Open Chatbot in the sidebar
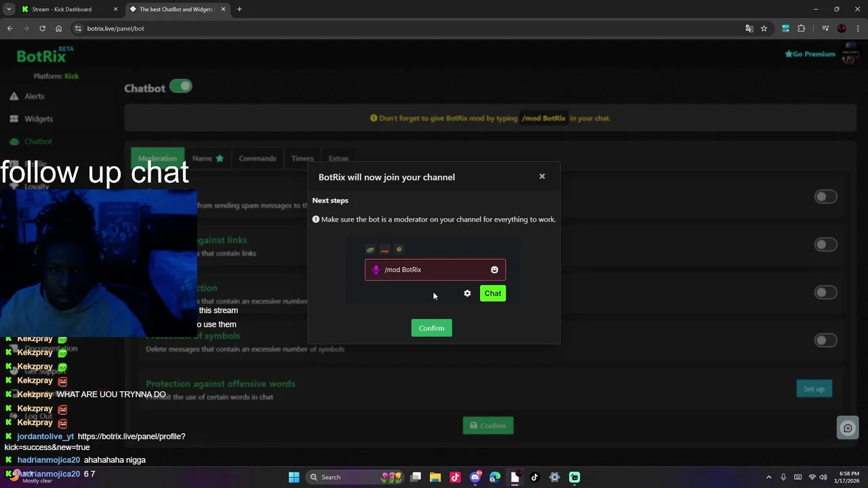The height and width of the screenshot is (488, 868). coord(31,142)
